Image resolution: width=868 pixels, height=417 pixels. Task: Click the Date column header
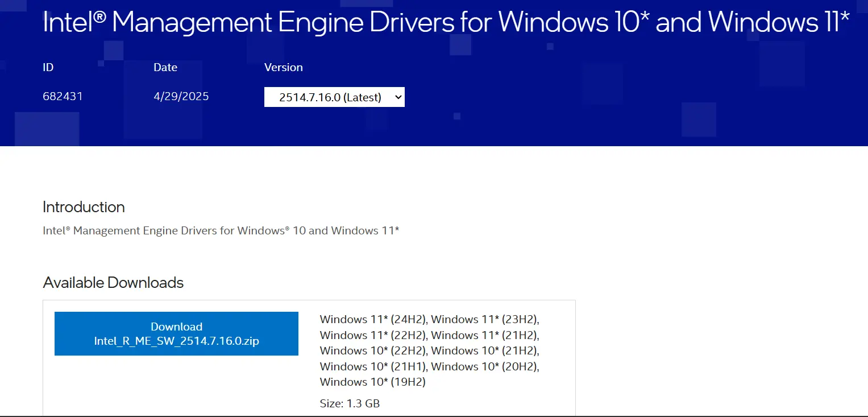pos(165,67)
